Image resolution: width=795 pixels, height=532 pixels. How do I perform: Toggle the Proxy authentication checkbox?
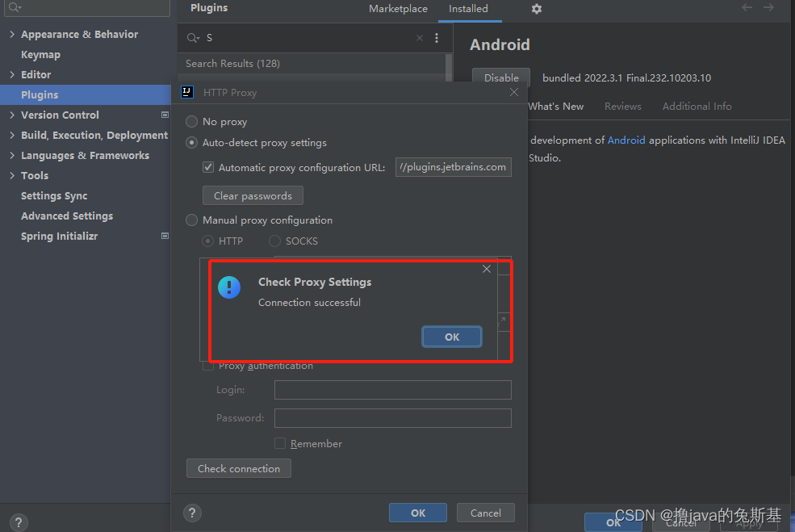pyautogui.click(x=208, y=366)
